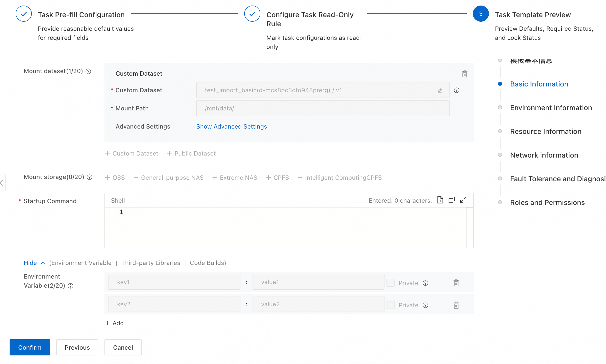Open Private help icon in key2 row
This screenshot has width=606, height=364.
tap(425, 305)
